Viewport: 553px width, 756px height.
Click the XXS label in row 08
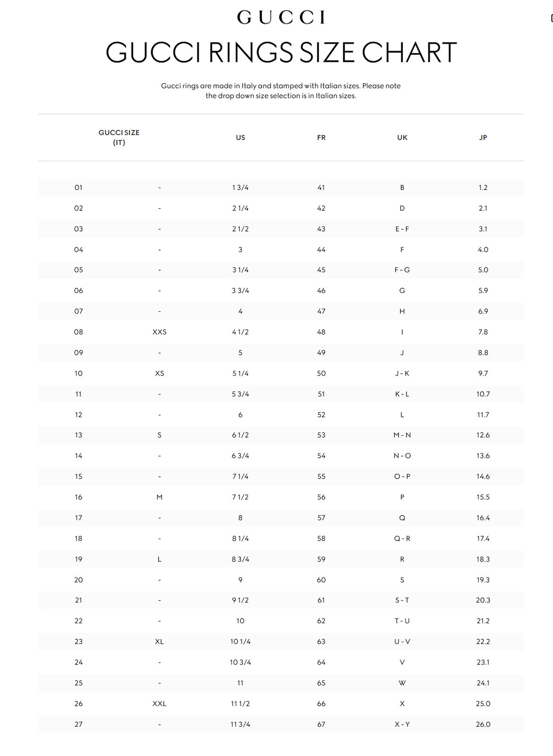(x=159, y=332)
